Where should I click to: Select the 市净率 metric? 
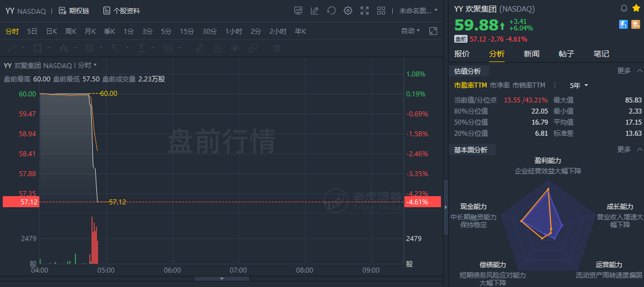click(500, 85)
